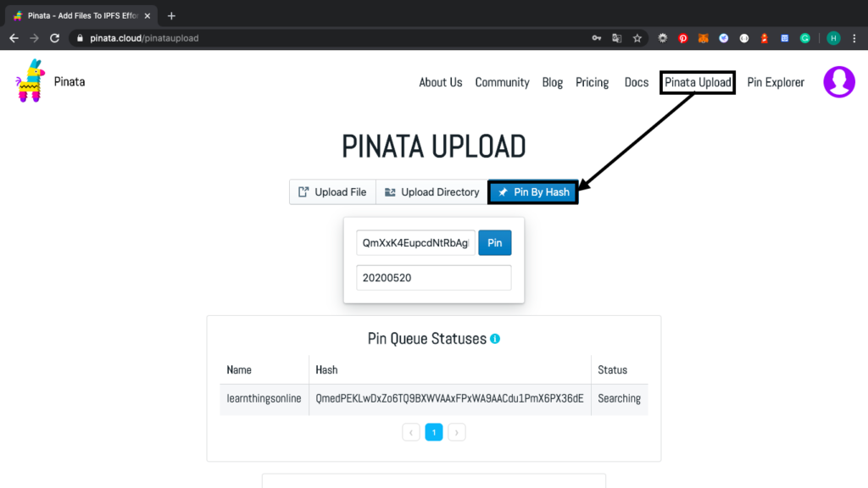Go to the Blog

pos(553,82)
